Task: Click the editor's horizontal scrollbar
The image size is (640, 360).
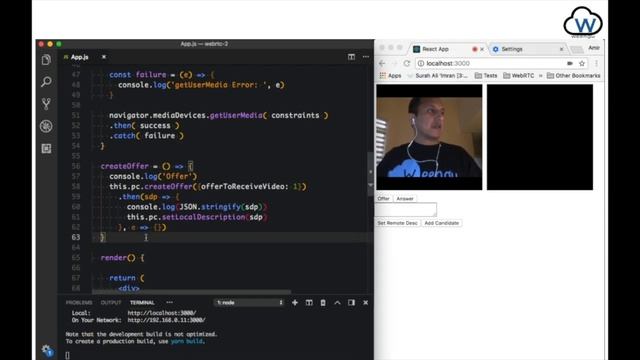Action: pos(191,292)
